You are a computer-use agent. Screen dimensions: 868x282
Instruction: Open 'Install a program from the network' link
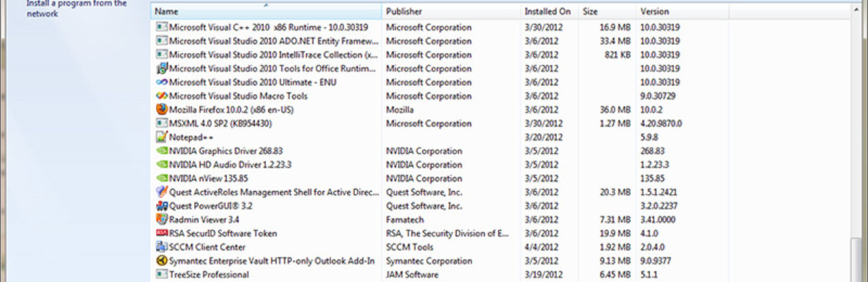coord(77,8)
